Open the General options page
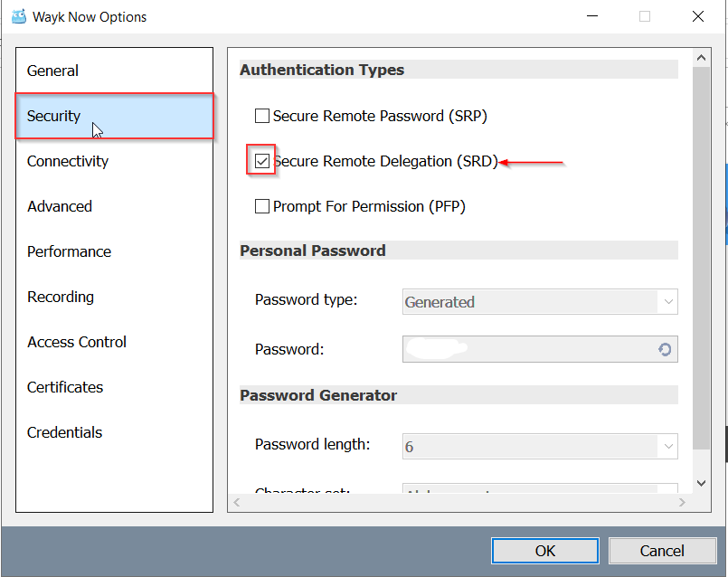Viewport: 728px width, 577px height. [114, 71]
